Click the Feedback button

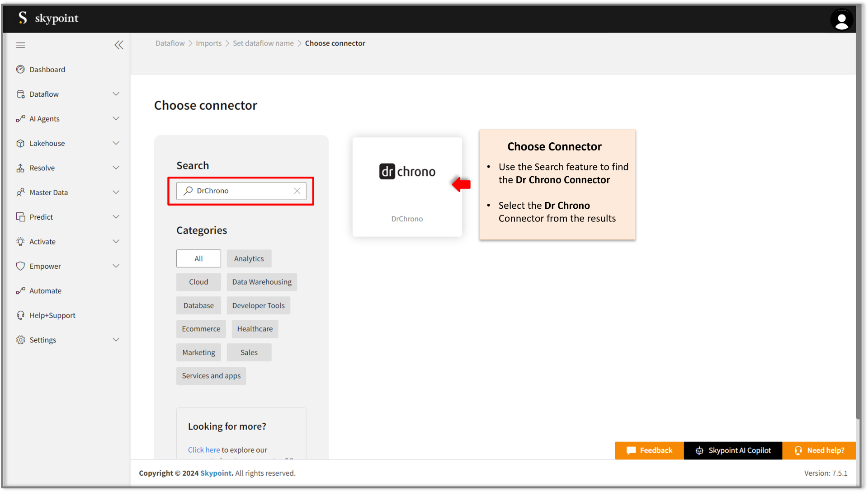pos(649,450)
